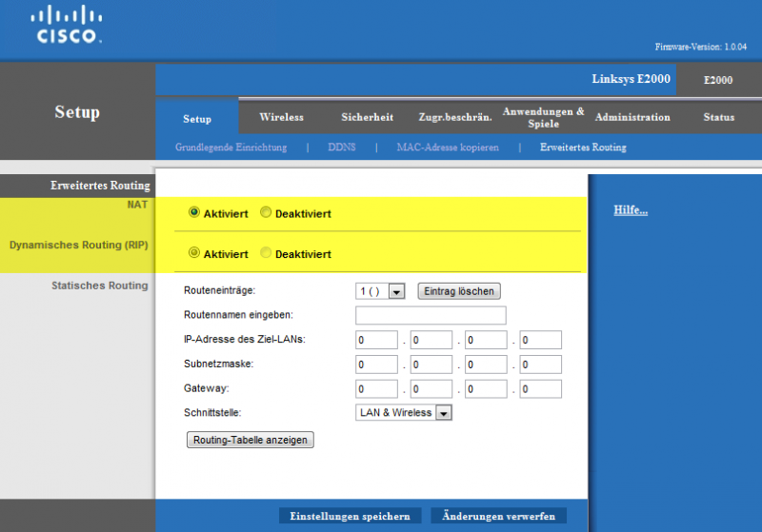This screenshot has width=762, height=532.
Task: Open the Status tab
Action: tap(718, 117)
